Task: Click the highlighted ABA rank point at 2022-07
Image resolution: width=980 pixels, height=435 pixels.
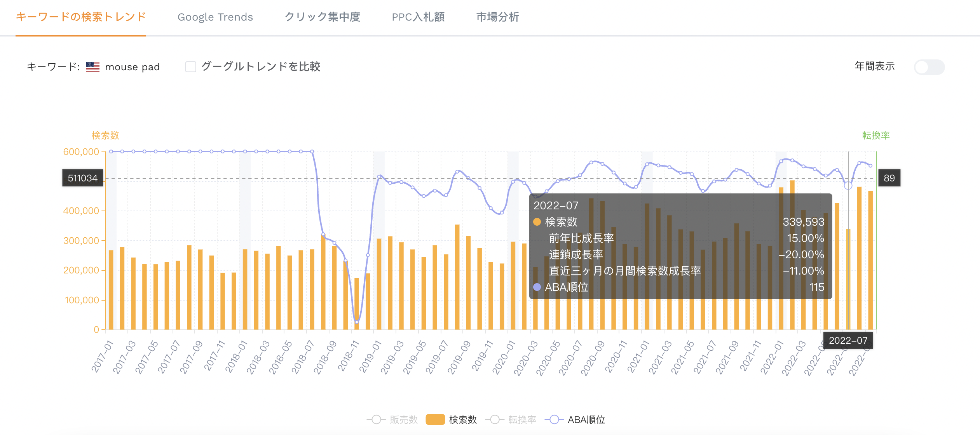Action: [x=848, y=186]
